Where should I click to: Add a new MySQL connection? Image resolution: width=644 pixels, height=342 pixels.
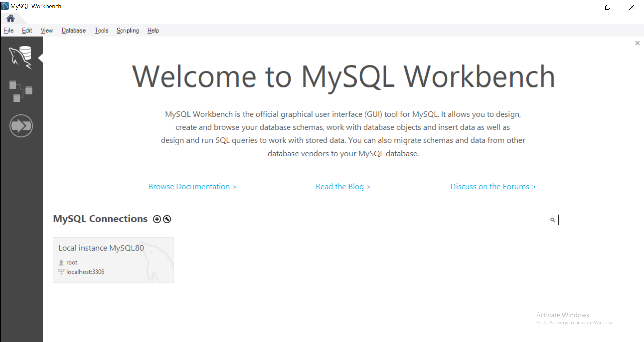point(157,219)
